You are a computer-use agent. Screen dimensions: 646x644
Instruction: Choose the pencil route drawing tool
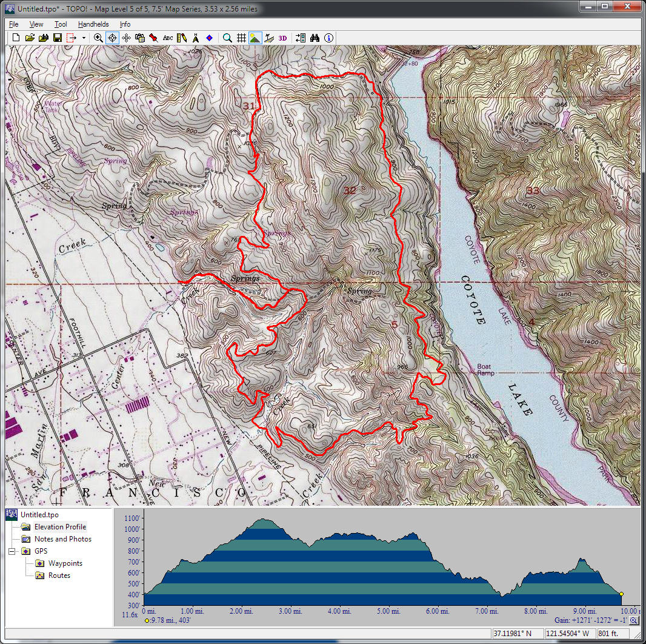(x=182, y=38)
